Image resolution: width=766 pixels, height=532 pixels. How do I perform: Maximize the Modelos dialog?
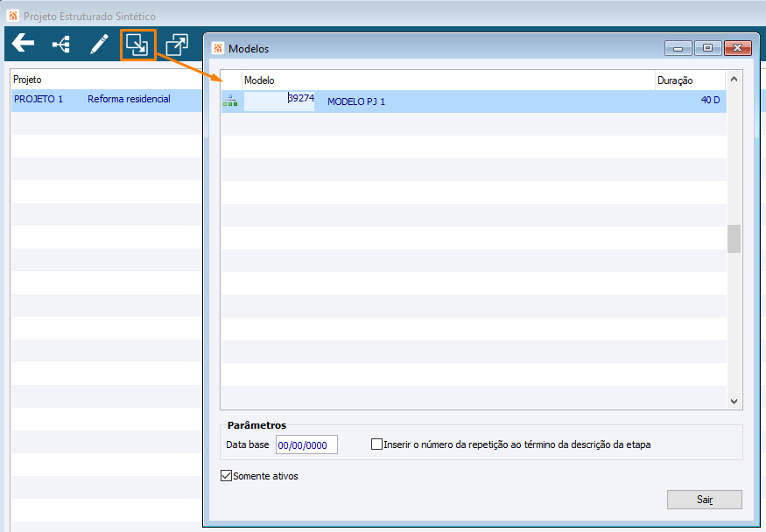click(x=707, y=48)
